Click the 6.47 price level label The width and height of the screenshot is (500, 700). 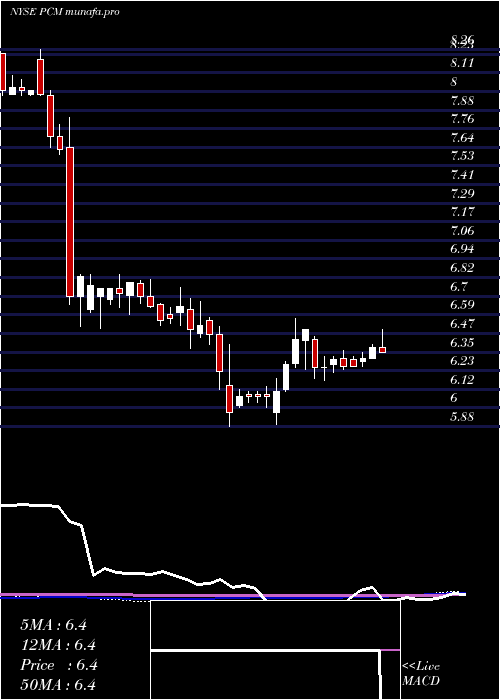point(462,324)
